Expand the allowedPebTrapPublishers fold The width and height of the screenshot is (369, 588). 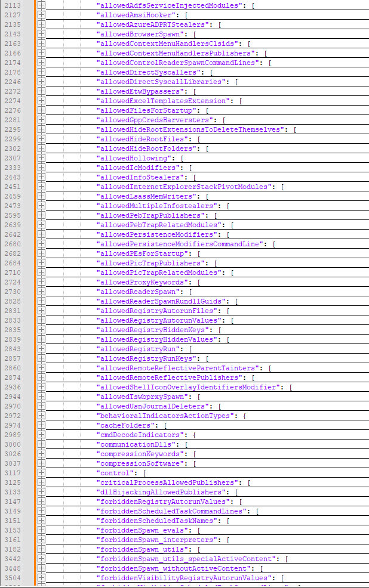coord(41,215)
